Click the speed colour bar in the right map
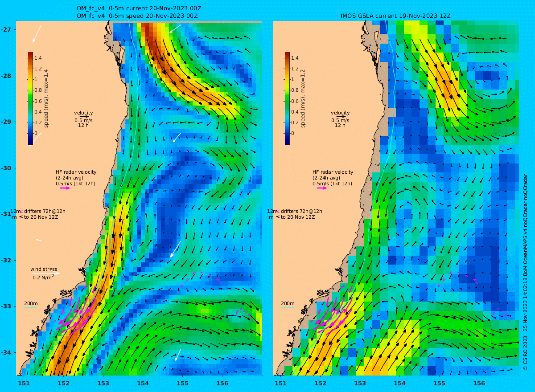 pyautogui.click(x=288, y=98)
